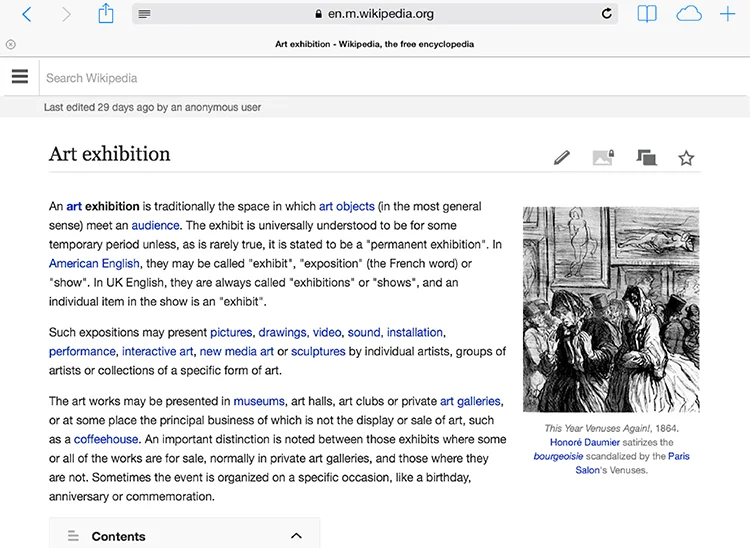Tap the locked add-image icon

pos(603,157)
